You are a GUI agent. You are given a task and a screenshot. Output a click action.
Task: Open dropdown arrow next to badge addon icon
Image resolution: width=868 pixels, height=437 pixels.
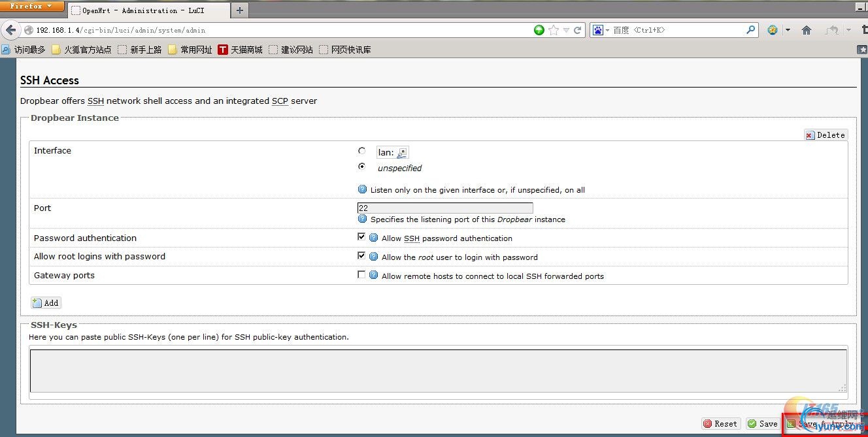tap(788, 30)
